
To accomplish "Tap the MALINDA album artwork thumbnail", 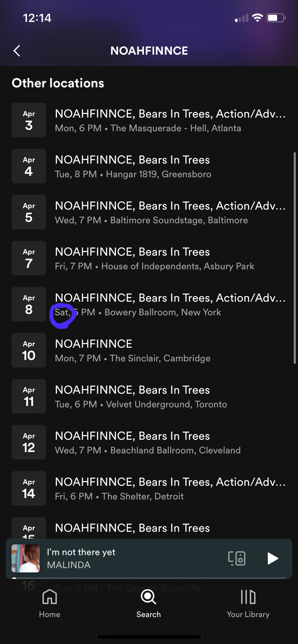I will pyautogui.click(x=26, y=558).
